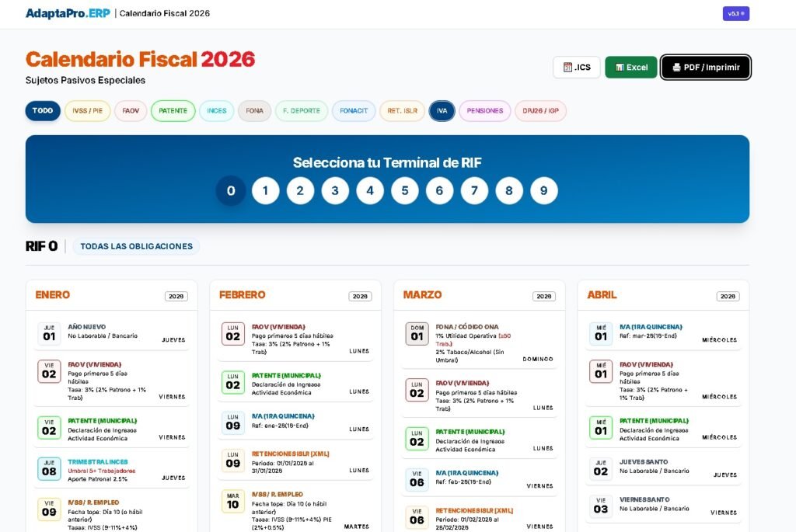The image size is (796, 532).
Task: Switch to the PENSIONES filter
Action: [x=485, y=111]
